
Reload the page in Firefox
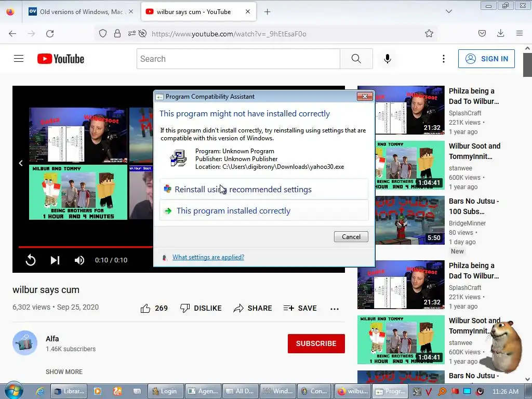coord(50,34)
